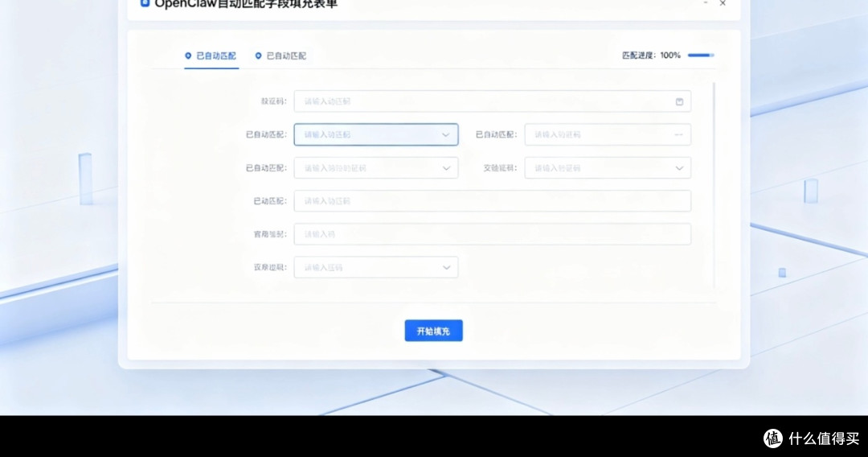The width and height of the screenshot is (868, 457).
Task: Click the dash icon beside the focused dropdown's neighbor field
Action: 678,134
